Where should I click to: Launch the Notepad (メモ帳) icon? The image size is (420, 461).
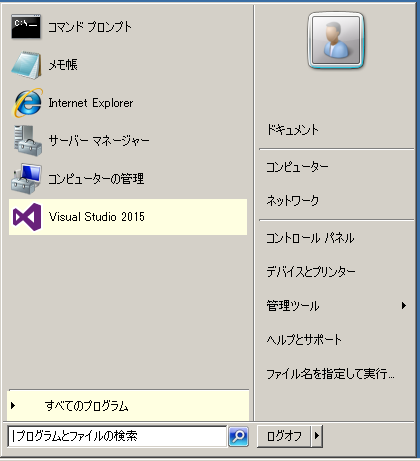coord(27,65)
